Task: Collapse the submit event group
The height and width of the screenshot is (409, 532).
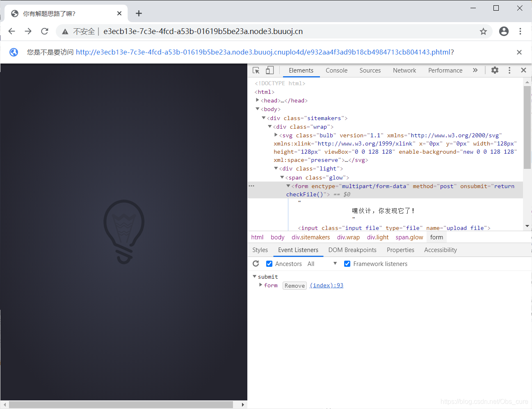Action: (x=255, y=277)
